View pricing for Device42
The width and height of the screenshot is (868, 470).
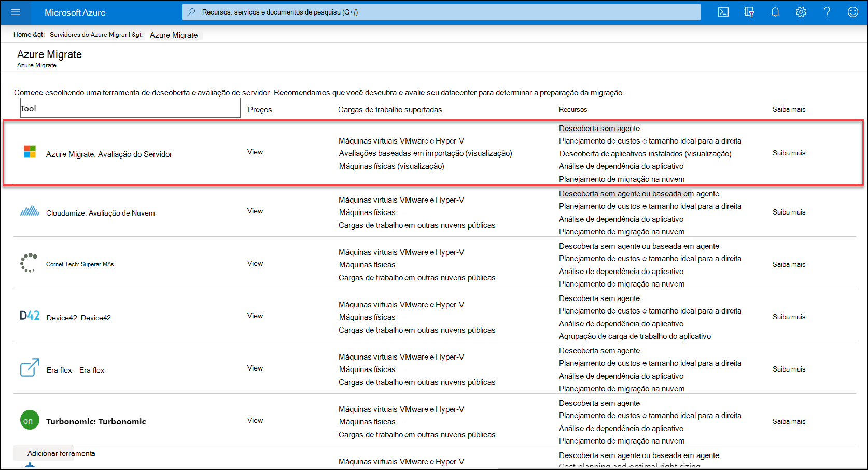pyautogui.click(x=255, y=316)
